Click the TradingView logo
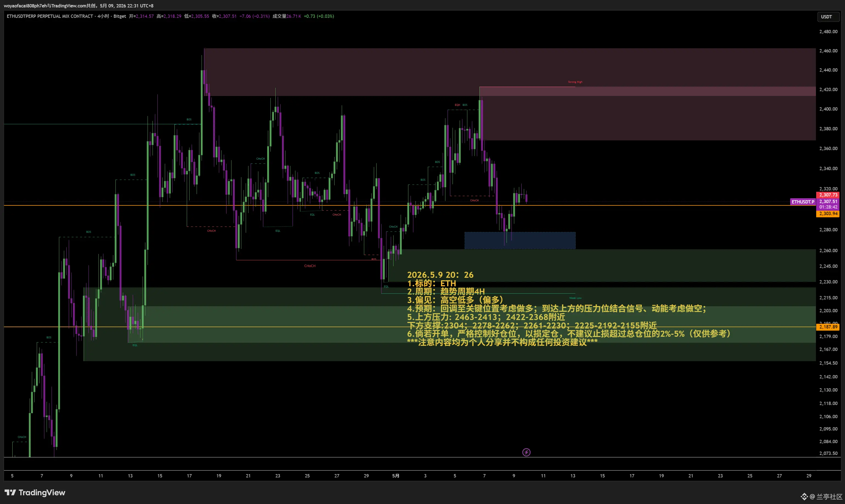This screenshot has height=504, width=845. (35, 492)
